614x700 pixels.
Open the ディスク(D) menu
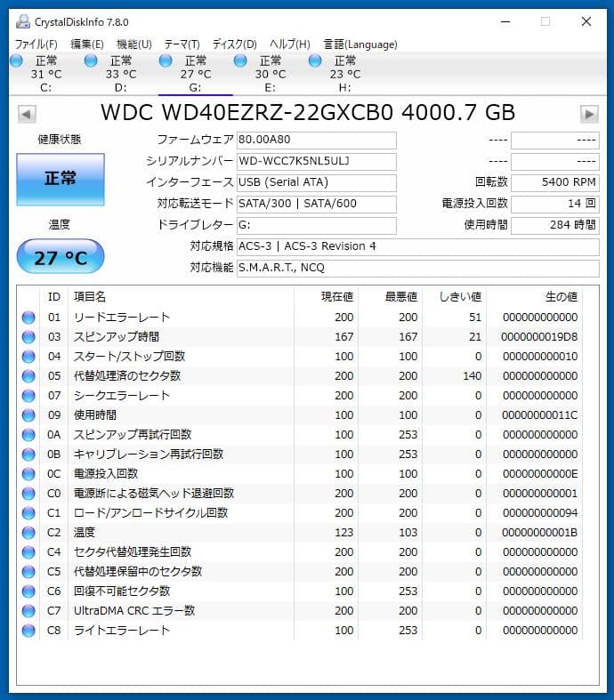point(234,44)
